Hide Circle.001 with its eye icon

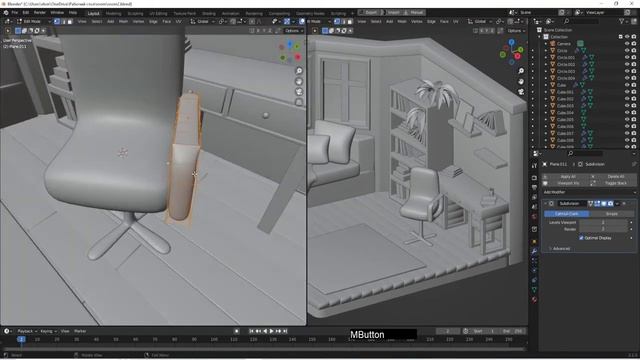tap(627, 58)
